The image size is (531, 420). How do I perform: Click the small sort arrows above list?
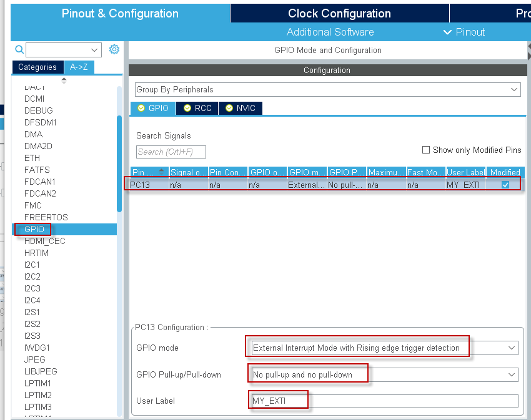[64, 81]
